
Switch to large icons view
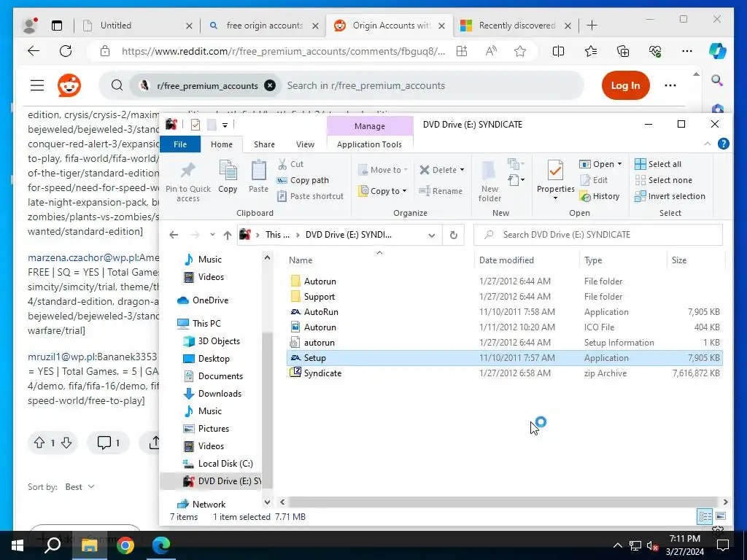coord(721,517)
